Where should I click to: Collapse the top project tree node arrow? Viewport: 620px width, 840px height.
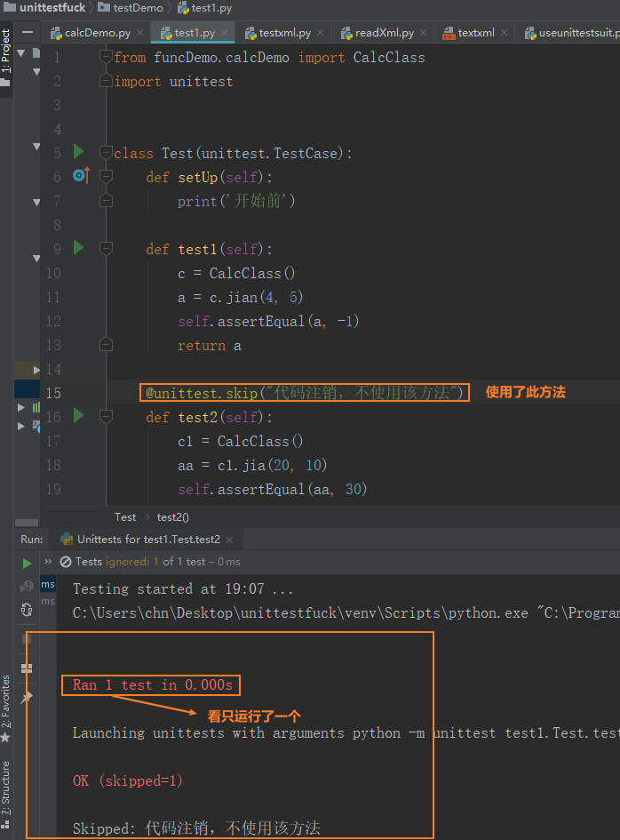click(x=21, y=52)
